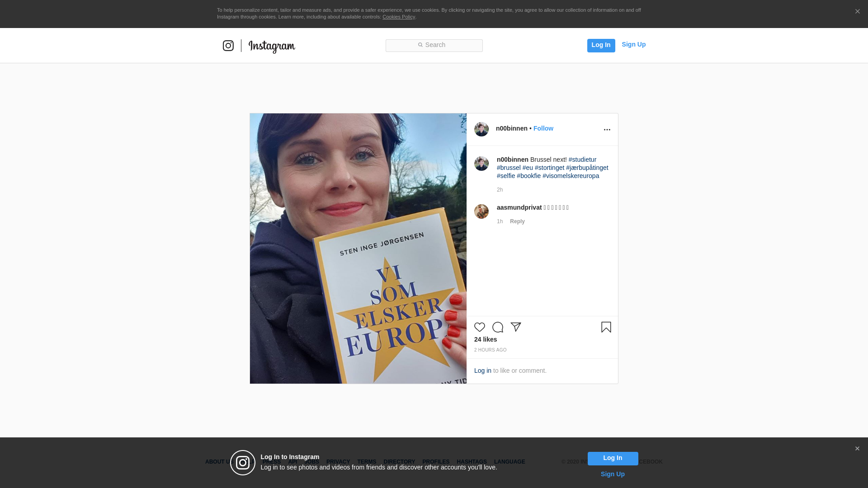Click the comment bubble icon
The width and height of the screenshot is (868, 488).
[498, 327]
